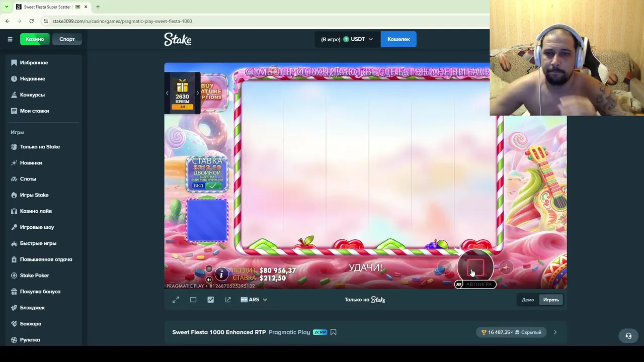Click the blue bonus symbol panel
The width and height of the screenshot is (644, 362).
tap(207, 220)
